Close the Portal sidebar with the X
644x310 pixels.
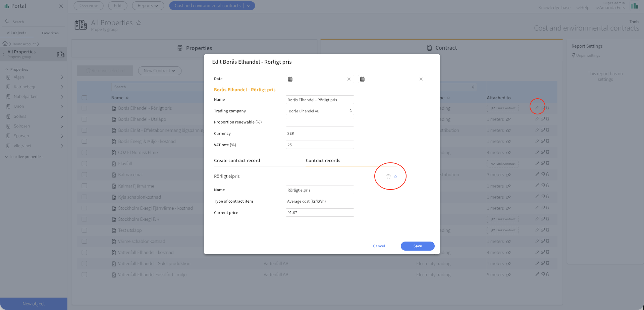point(61,6)
